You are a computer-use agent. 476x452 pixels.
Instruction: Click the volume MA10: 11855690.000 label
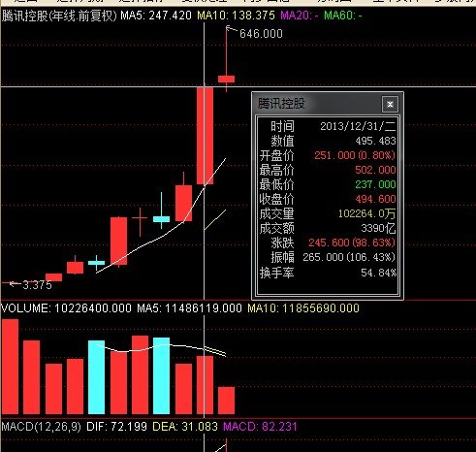coord(303,307)
